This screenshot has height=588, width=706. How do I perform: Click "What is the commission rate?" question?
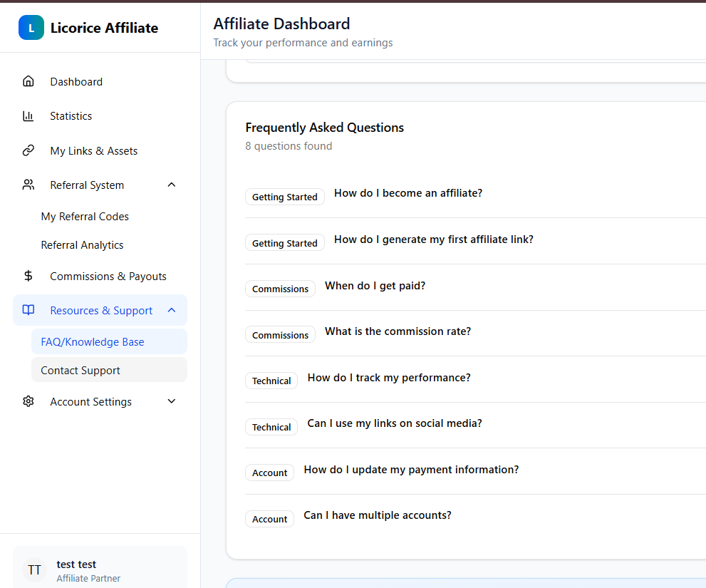click(398, 331)
